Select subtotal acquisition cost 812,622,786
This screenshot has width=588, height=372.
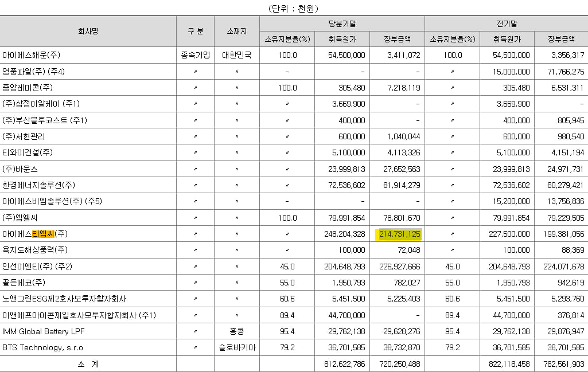345,364
